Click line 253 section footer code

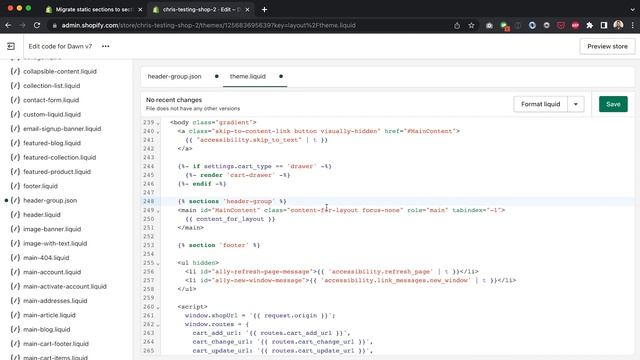point(218,245)
